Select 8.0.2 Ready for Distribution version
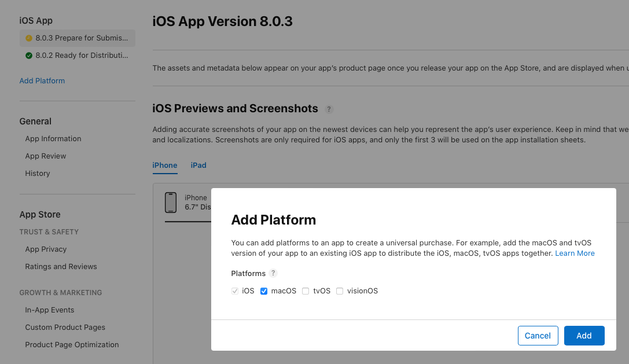Viewport: 629px width, 364px height. [x=78, y=56]
